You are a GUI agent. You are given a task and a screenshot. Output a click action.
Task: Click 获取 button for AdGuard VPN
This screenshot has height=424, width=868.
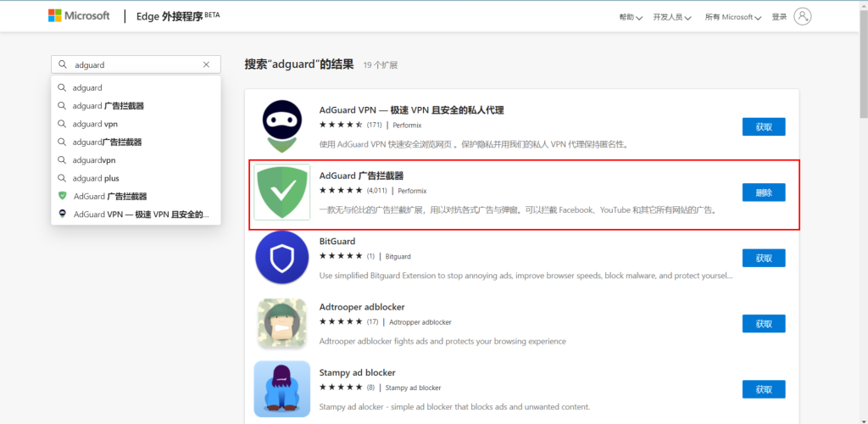pyautogui.click(x=764, y=126)
